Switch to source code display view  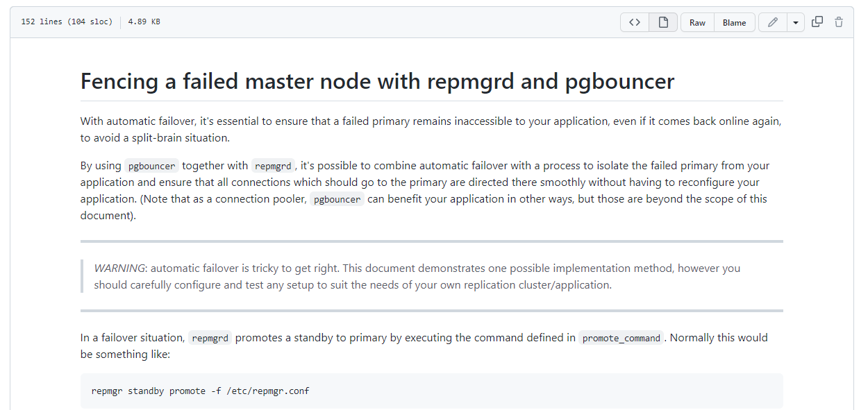pos(635,22)
